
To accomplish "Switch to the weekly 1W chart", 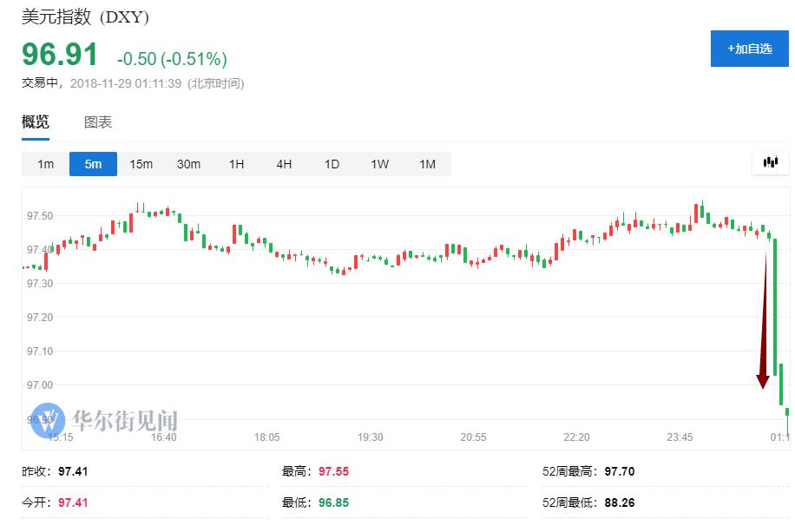I will 379,164.
